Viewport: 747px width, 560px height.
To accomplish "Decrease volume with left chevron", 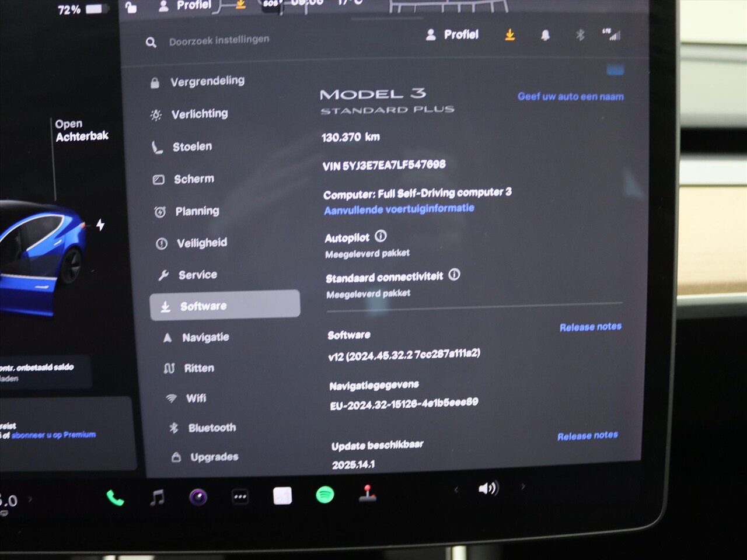I will point(456,489).
